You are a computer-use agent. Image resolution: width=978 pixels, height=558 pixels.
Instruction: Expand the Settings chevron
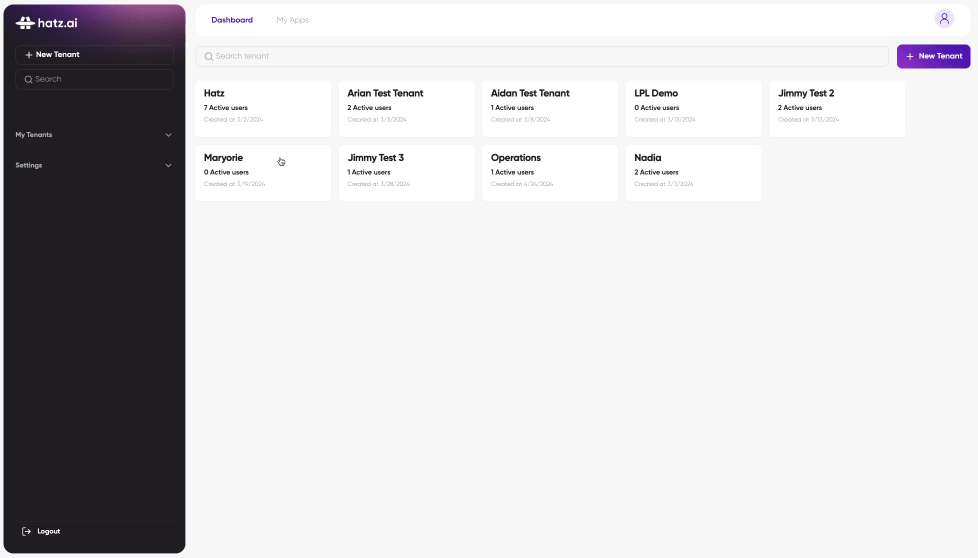(x=168, y=165)
